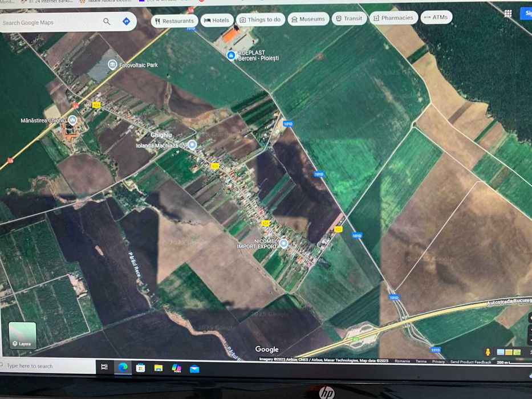Open Microsoft Store from the taskbar
532x399 pixels.
pos(140,368)
